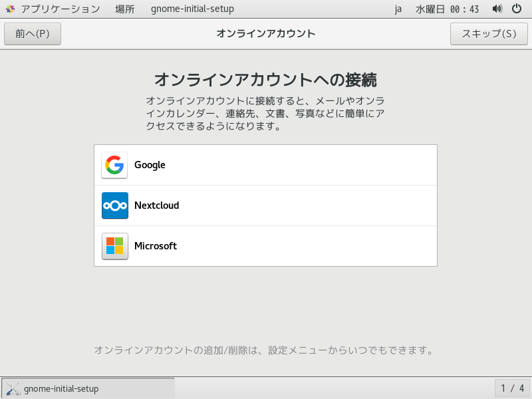
Task: Click the footer note about 設定メニュー
Action: 263,350
